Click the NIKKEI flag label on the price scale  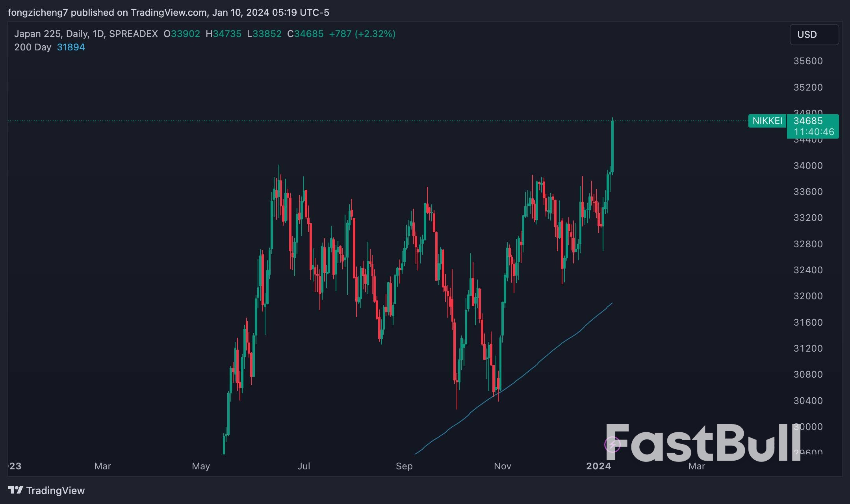click(767, 121)
